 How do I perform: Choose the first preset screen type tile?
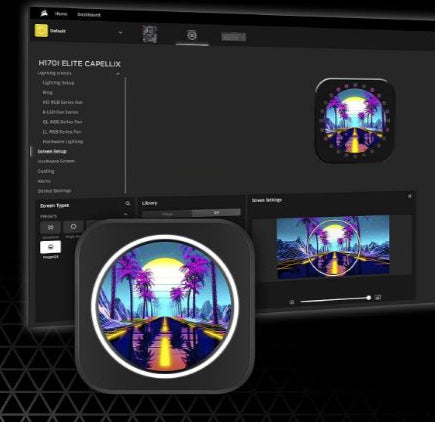(50, 227)
